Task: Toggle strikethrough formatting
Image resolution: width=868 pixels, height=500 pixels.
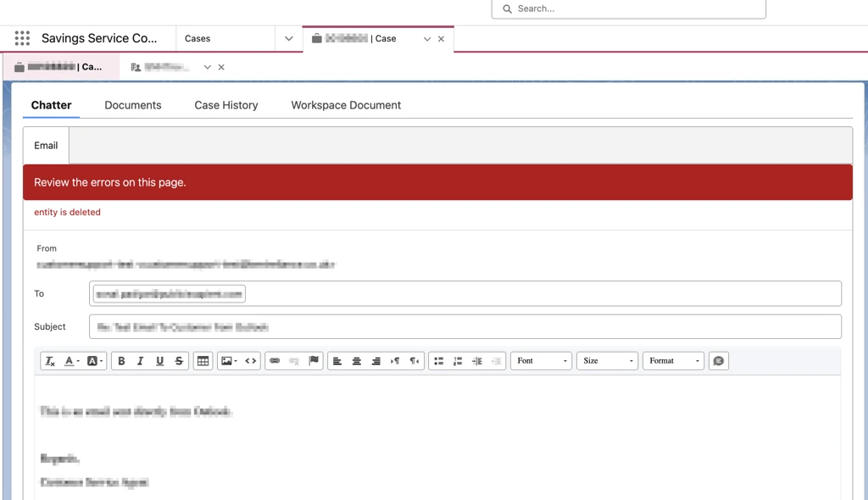Action: click(179, 361)
